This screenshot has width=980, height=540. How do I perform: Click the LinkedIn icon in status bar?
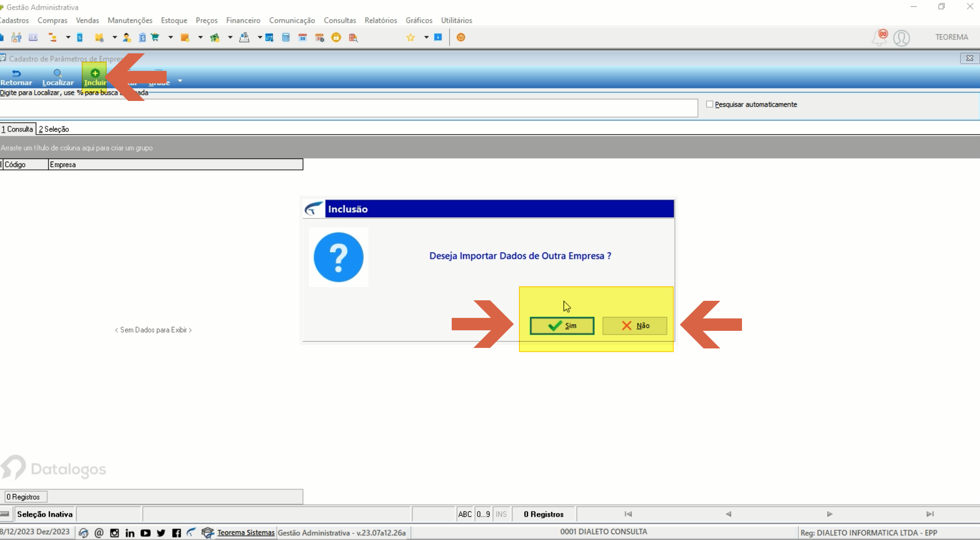point(130,533)
